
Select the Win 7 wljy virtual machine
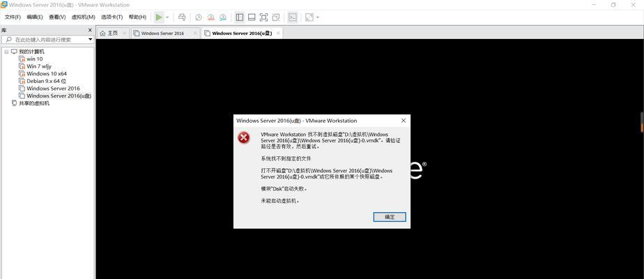[x=39, y=66]
